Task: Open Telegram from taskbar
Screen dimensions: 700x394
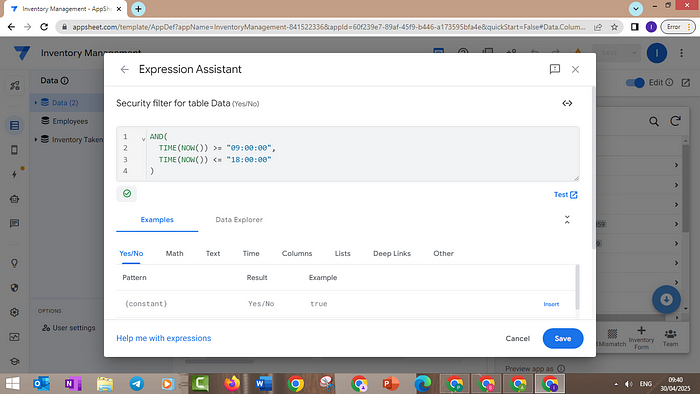Action: pyautogui.click(x=137, y=384)
